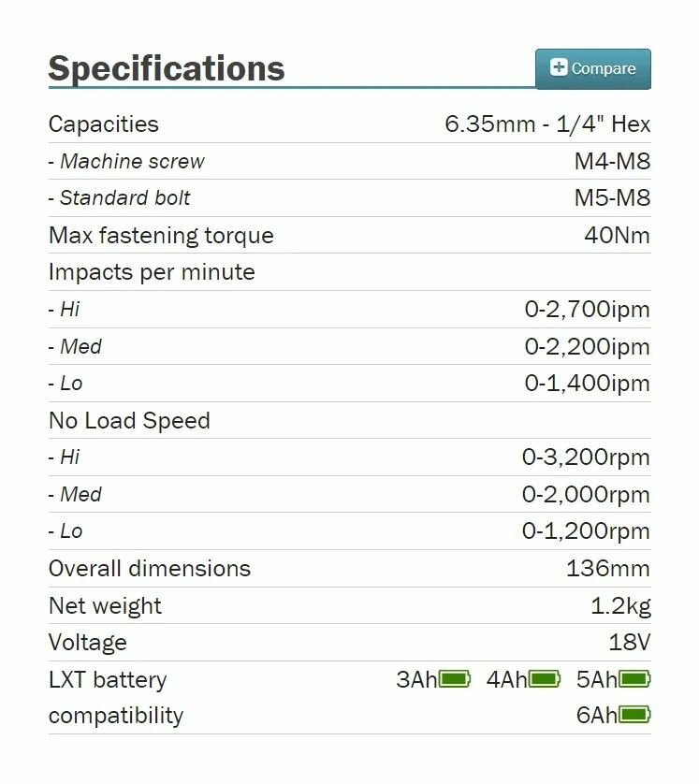Click the 1.2kg net weight value
Image resolution: width=699 pixels, height=784 pixels.
pyautogui.click(x=621, y=605)
